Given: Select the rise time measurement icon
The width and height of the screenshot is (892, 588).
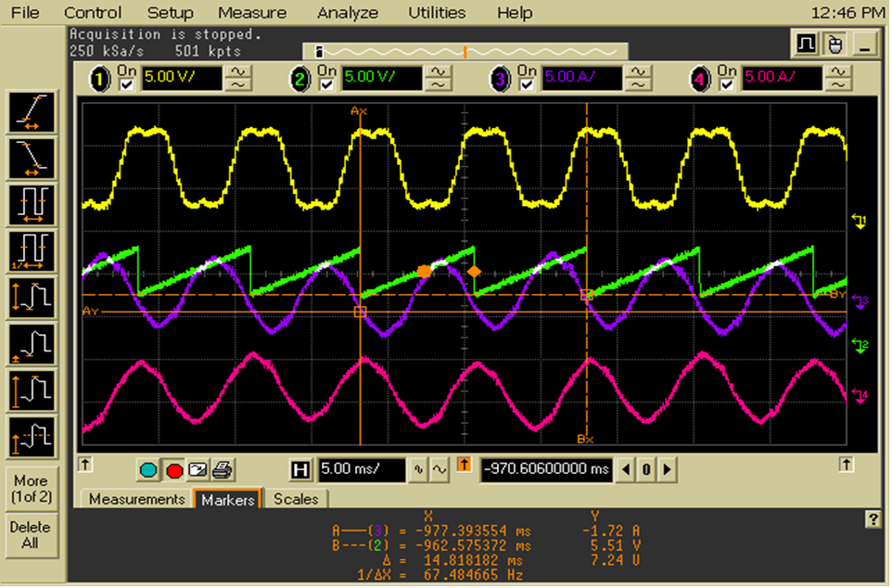Looking at the screenshot, I should (32, 112).
